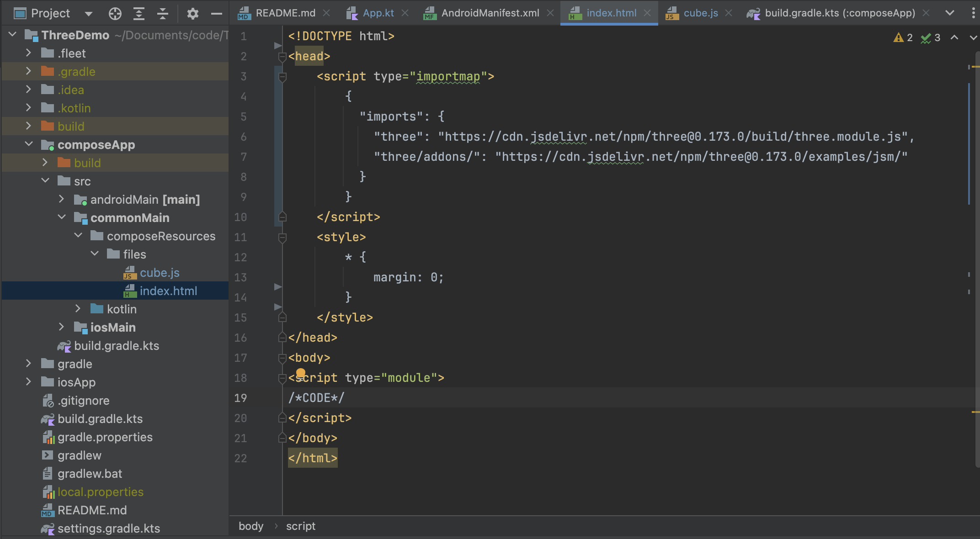Toggle fold marker at script module line

tap(282, 378)
